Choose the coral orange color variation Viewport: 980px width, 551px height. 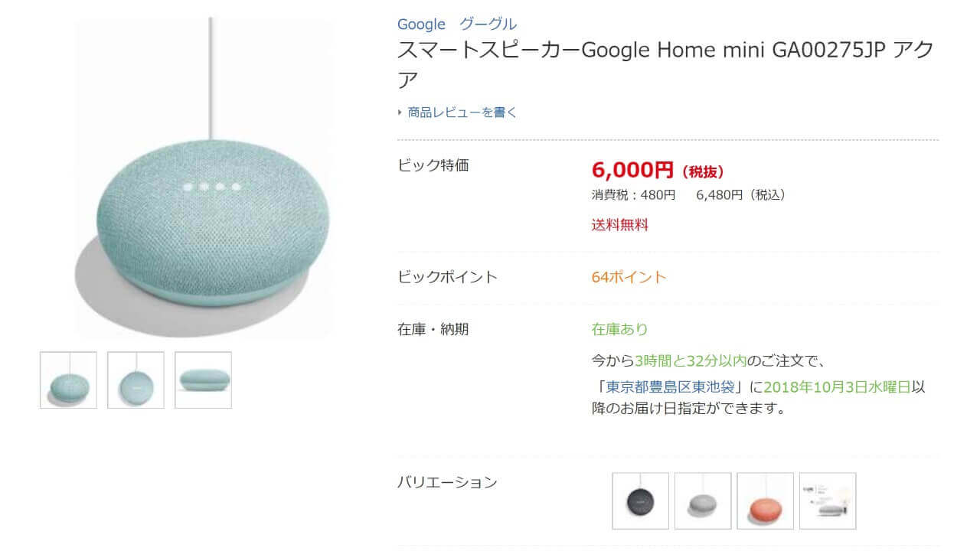pyautogui.click(x=765, y=500)
